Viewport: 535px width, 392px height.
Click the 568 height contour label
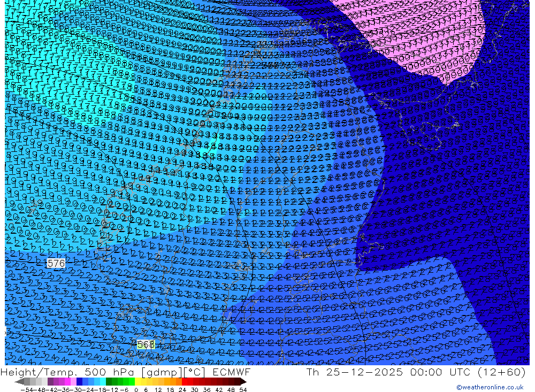click(x=146, y=344)
